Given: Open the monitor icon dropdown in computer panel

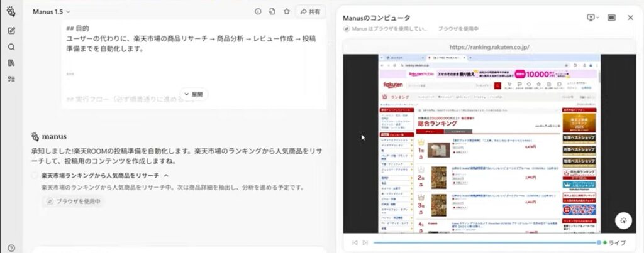Looking at the screenshot, I should pos(592,17).
